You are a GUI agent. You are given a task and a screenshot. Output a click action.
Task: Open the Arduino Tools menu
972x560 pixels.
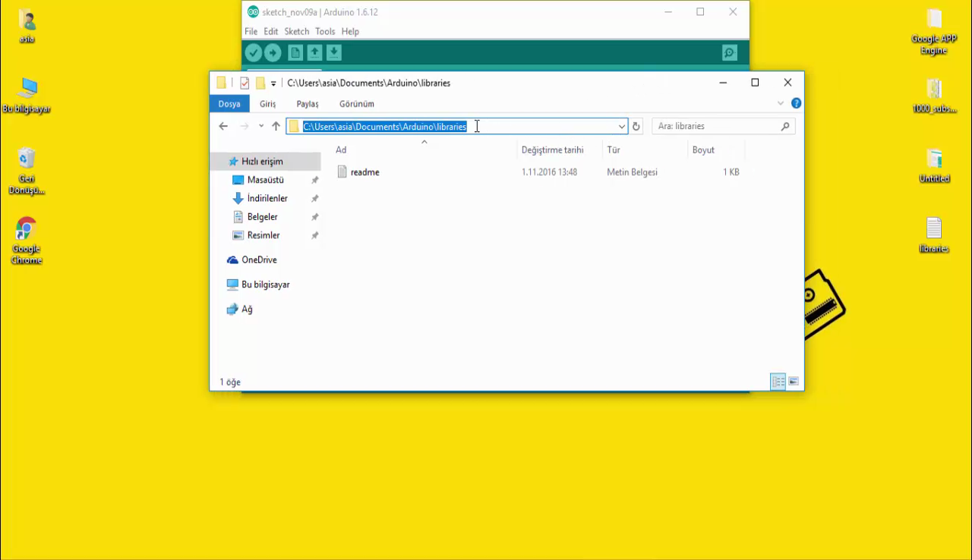click(325, 31)
